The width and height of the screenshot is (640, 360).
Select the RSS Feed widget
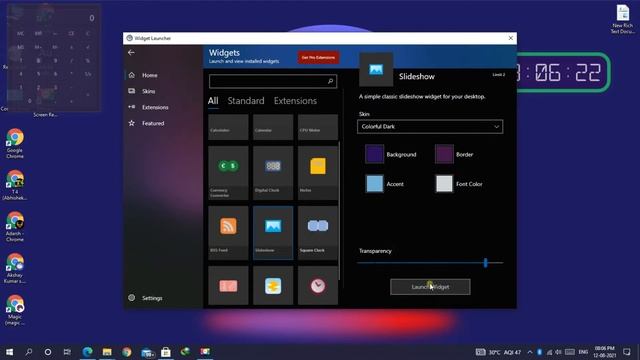228,233
